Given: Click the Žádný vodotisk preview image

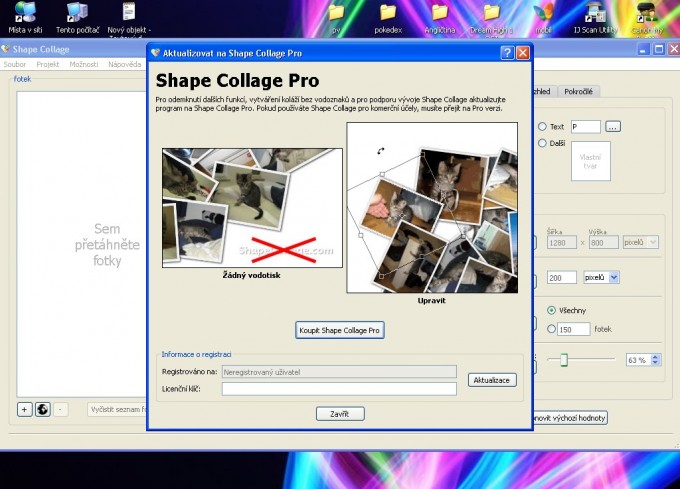Looking at the screenshot, I should 252,208.
